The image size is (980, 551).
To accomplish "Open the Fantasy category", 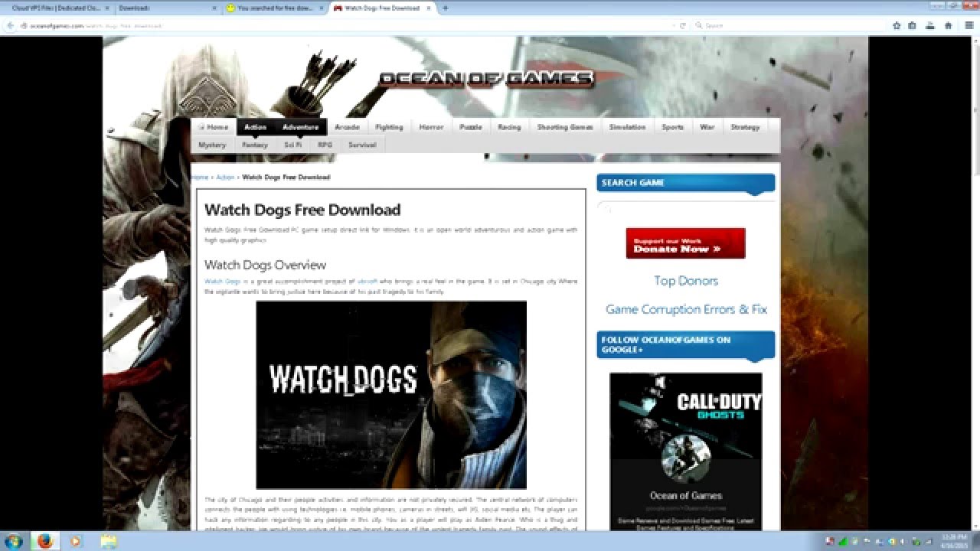I will click(255, 145).
